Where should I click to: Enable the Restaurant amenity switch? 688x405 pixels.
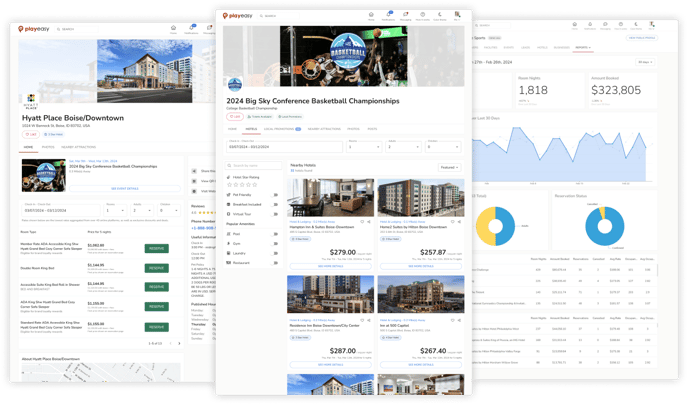coord(275,263)
